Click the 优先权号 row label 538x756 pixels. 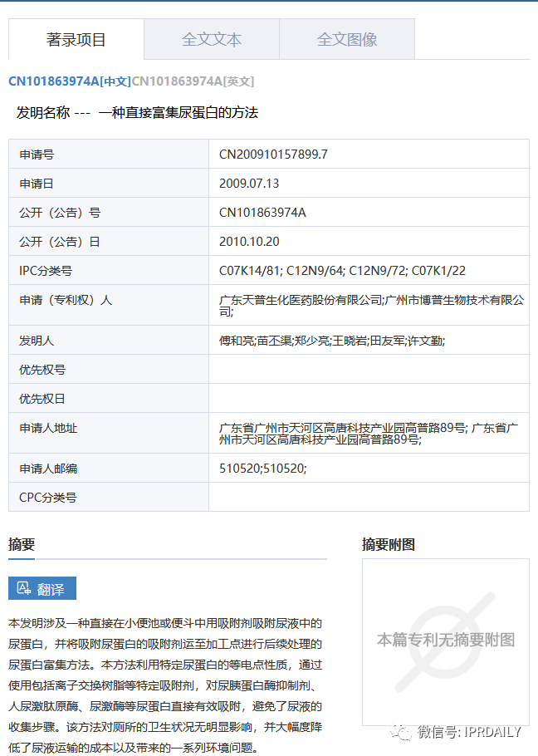point(42,370)
